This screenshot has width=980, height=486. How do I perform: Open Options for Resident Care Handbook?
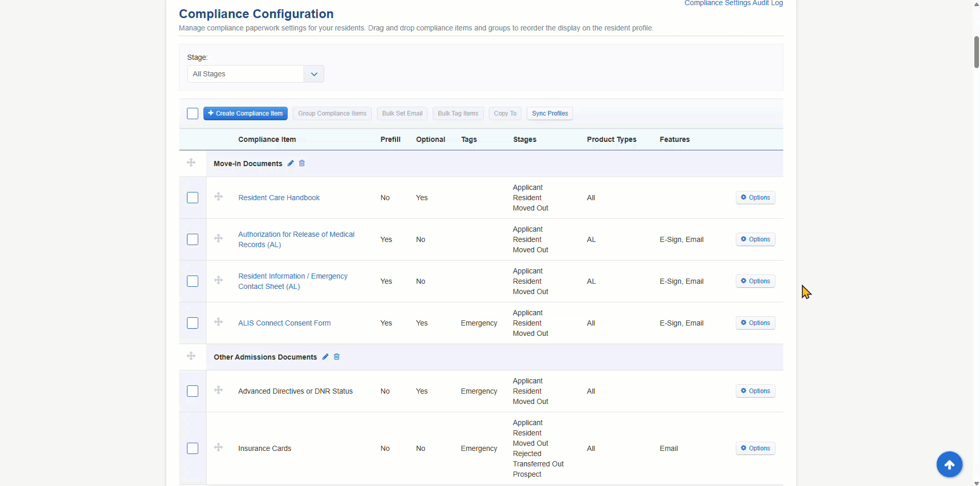point(755,198)
